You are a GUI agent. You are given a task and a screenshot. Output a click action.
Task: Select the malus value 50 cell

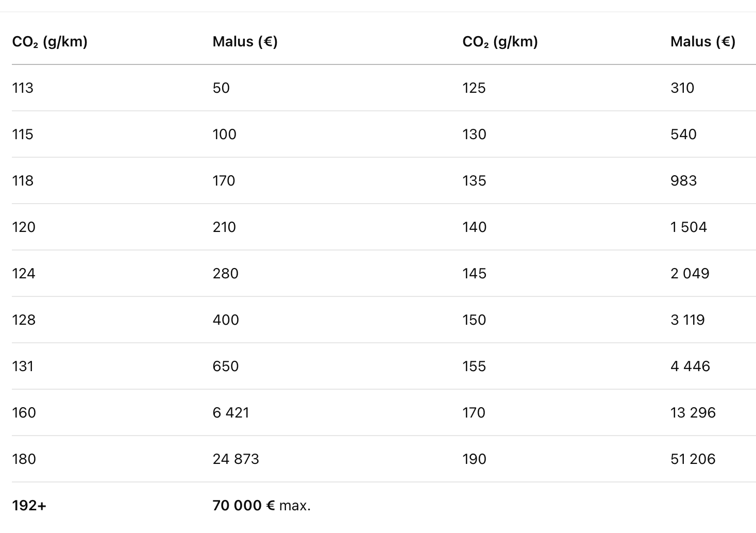221,88
